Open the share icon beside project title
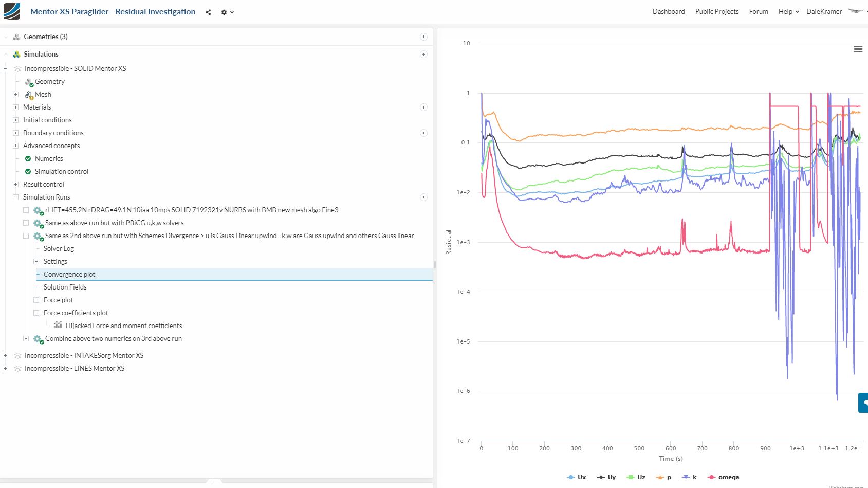 [x=208, y=12]
